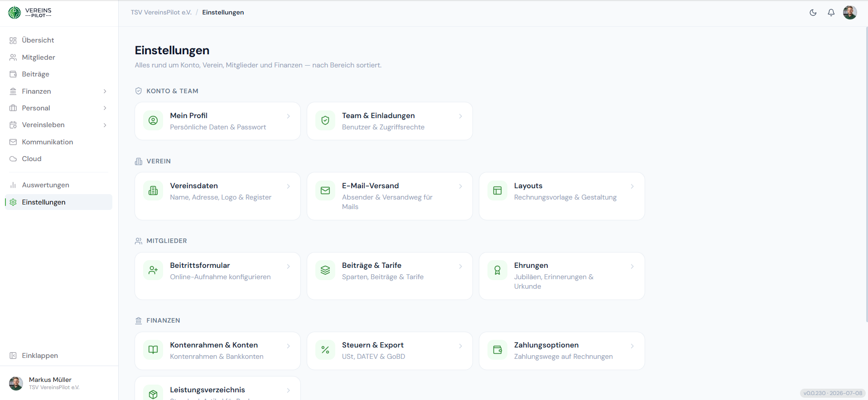Viewport: 868px width, 400px height.
Task: Click the E-Mail-Versand envelope icon
Action: [325, 190]
